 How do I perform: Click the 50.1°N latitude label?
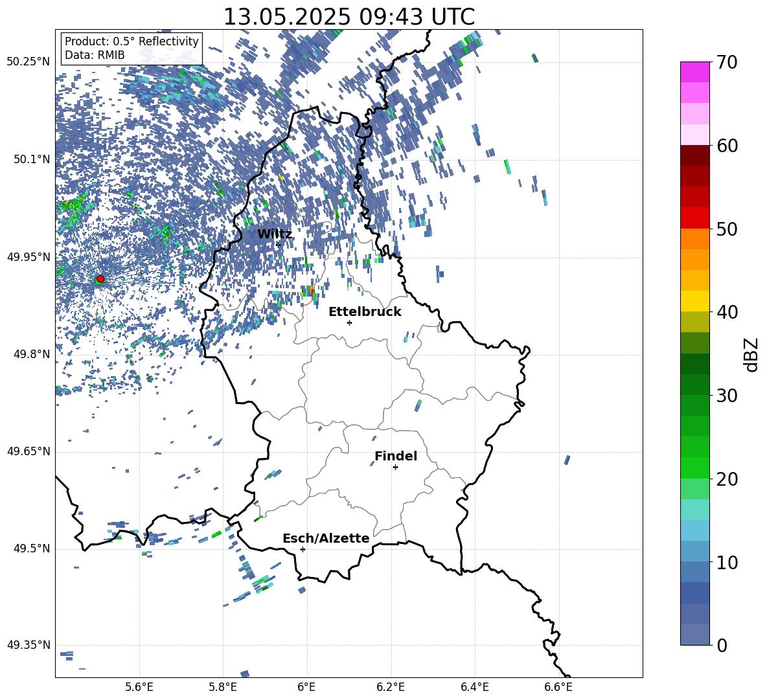32,159
